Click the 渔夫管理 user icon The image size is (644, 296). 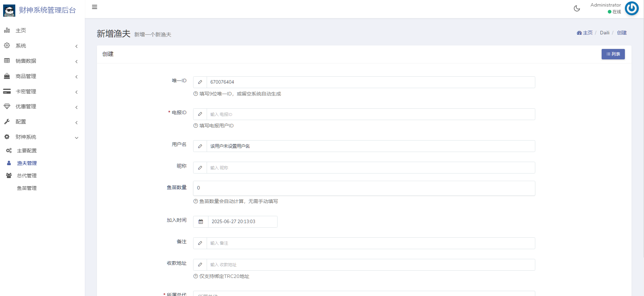pyautogui.click(x=9, y=163)
